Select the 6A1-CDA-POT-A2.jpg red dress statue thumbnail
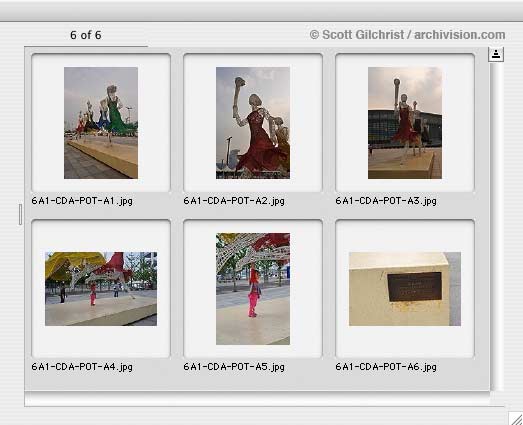 253,123
